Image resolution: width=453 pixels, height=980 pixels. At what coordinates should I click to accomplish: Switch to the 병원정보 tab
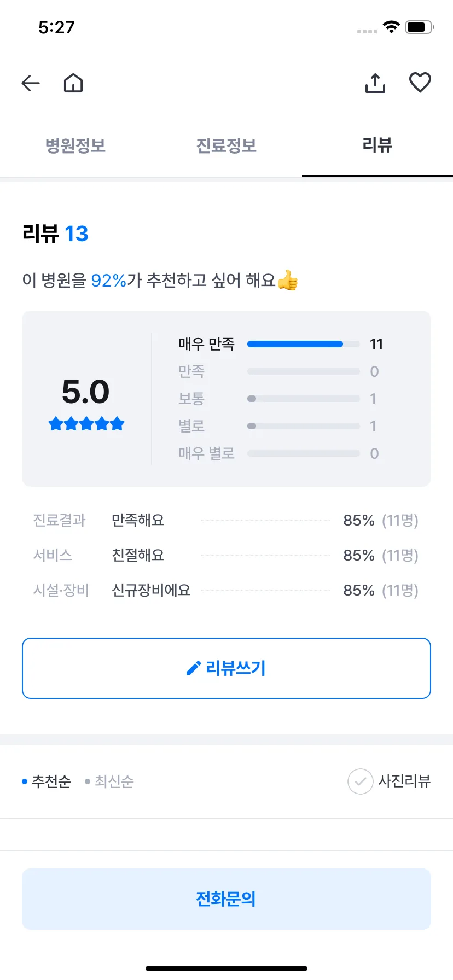tap(75, 145)
